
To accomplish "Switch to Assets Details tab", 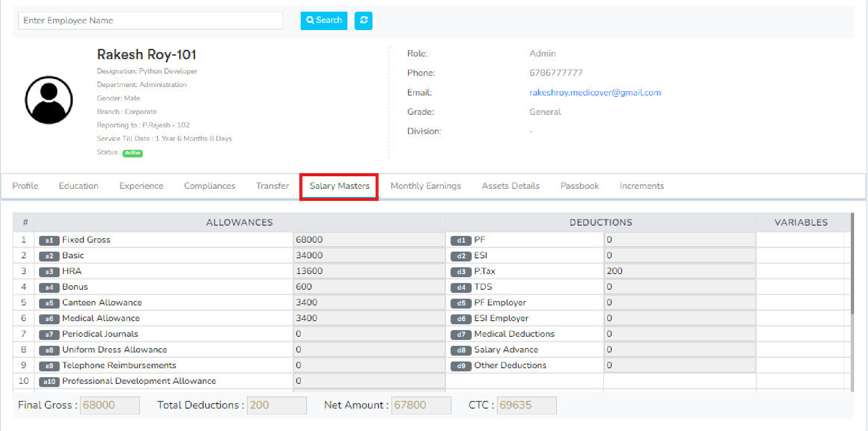I will click(510, 186).
